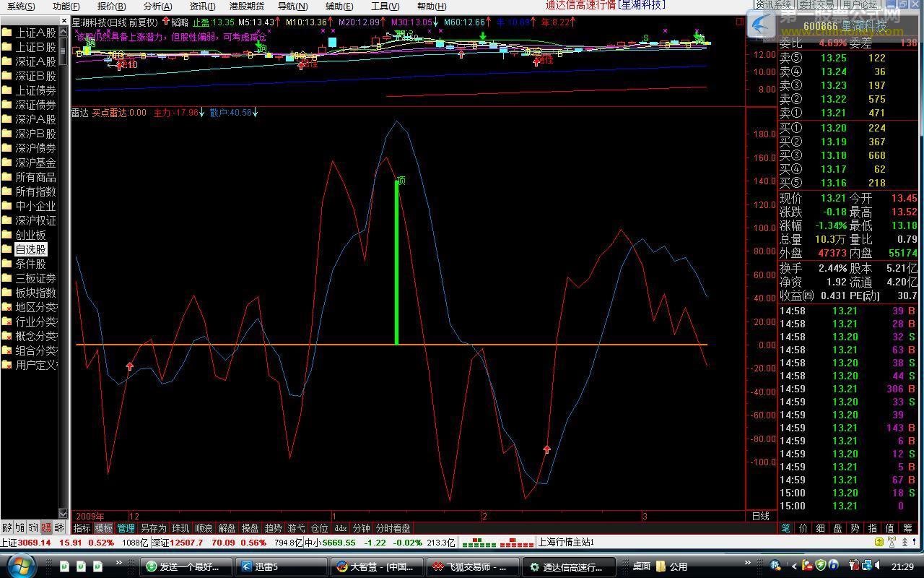Select 深证A股 folder in sidebar
Screen dimensions: 924x578
coord(29,61)
